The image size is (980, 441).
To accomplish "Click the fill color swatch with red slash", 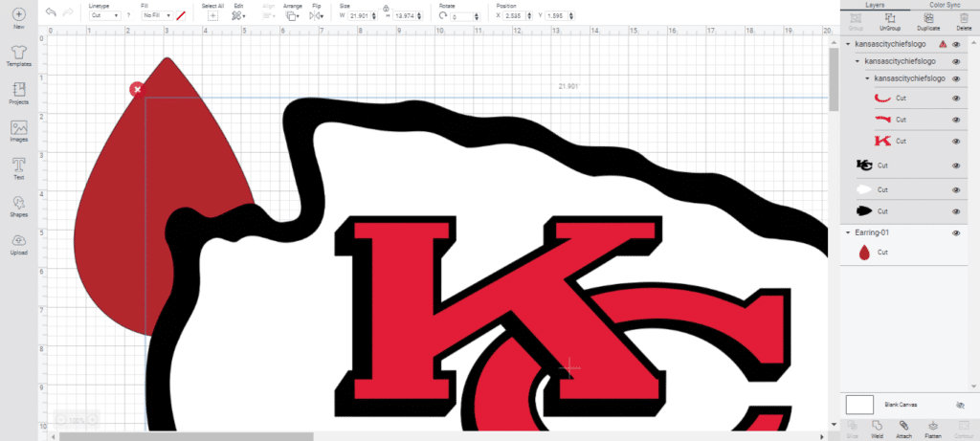I will tap(181, 15).
